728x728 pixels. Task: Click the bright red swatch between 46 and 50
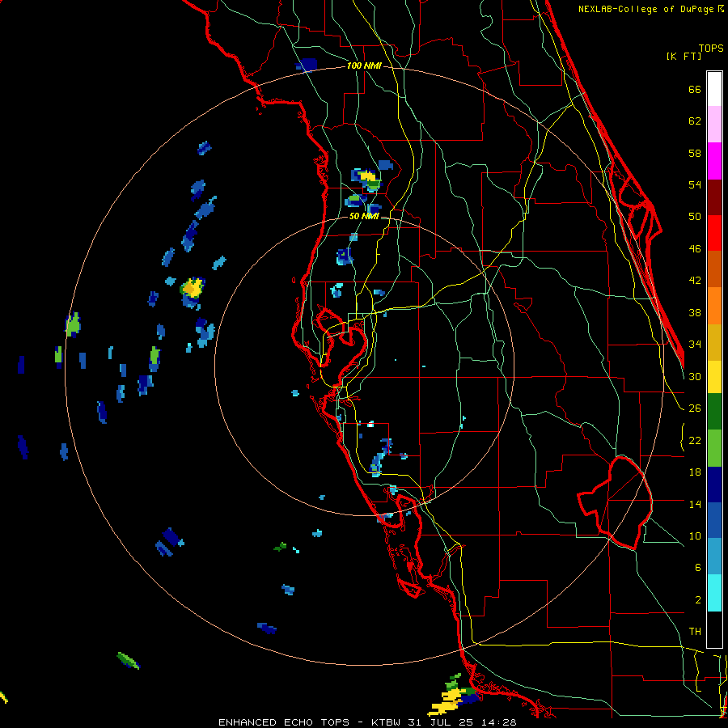714,233
